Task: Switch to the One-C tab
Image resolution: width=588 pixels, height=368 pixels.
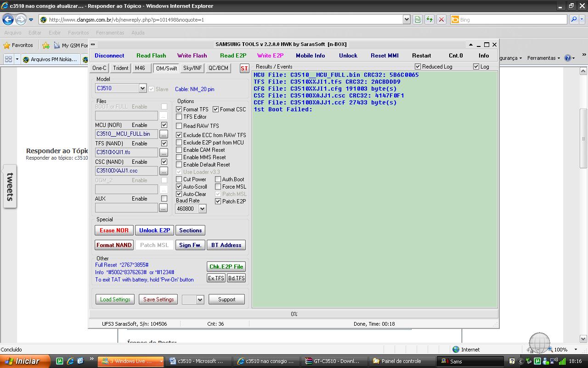Action: (x=99, y=68)
